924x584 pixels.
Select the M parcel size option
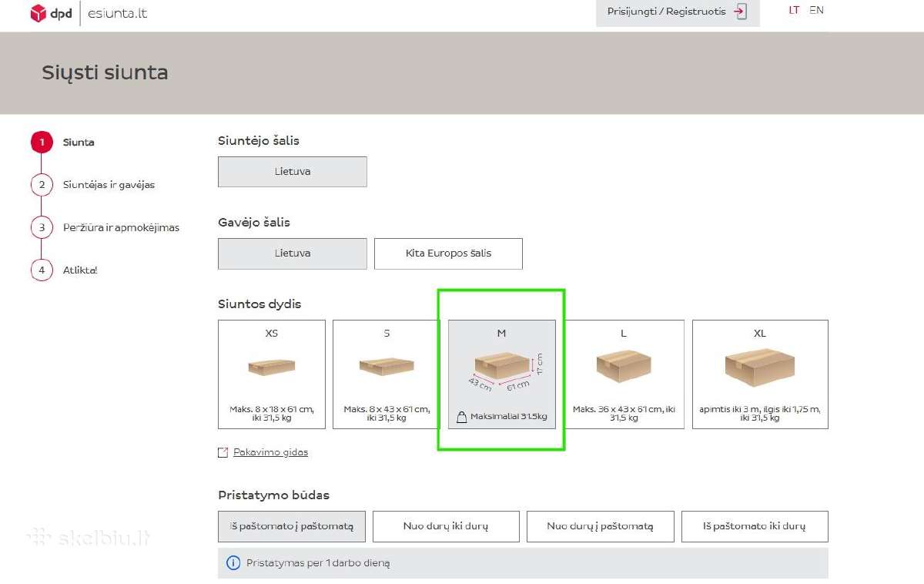click(502, 374)
